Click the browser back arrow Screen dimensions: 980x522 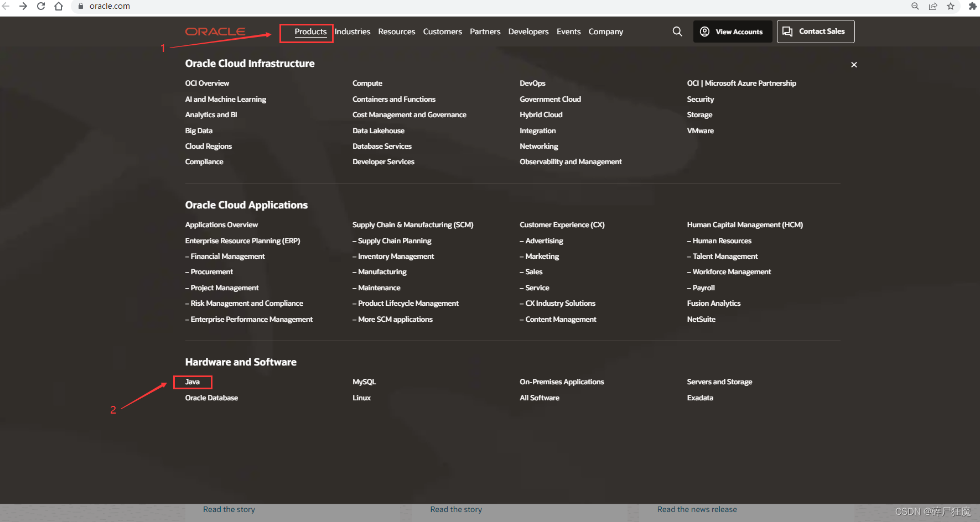pyautogui.click(x=6, y=6)
